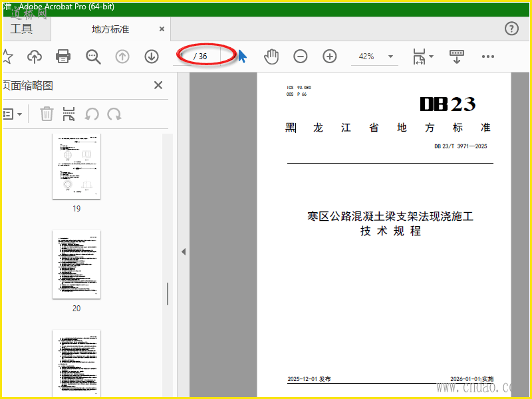The height and width of the screenshot is (399, 532).
Task: Click the current page number field
Action: 184,57
